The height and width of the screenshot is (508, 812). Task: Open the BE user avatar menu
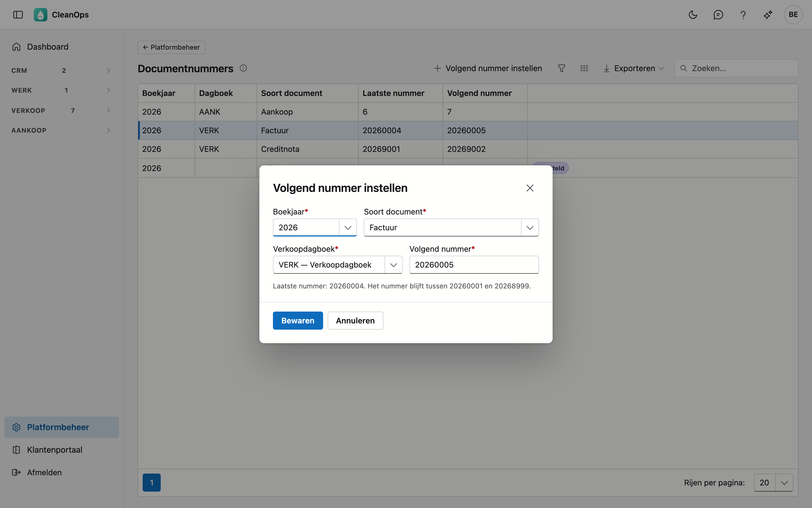coord(793,14)
